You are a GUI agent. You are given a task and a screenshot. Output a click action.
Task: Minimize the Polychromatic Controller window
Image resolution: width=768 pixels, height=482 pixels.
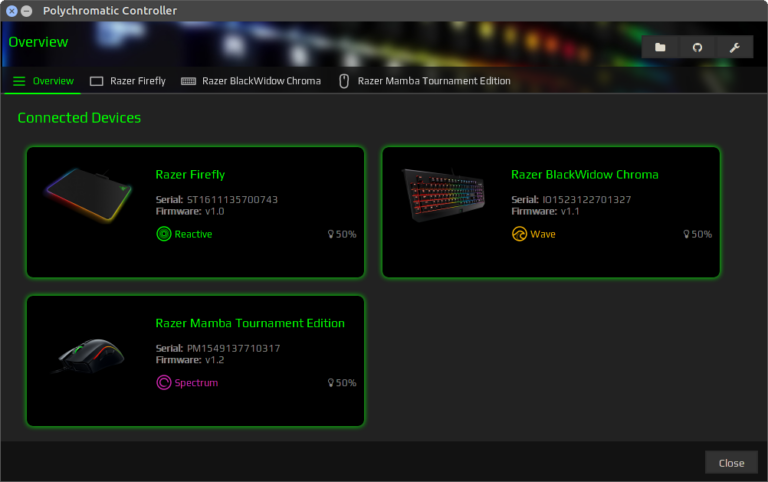[x=27, y=11]
